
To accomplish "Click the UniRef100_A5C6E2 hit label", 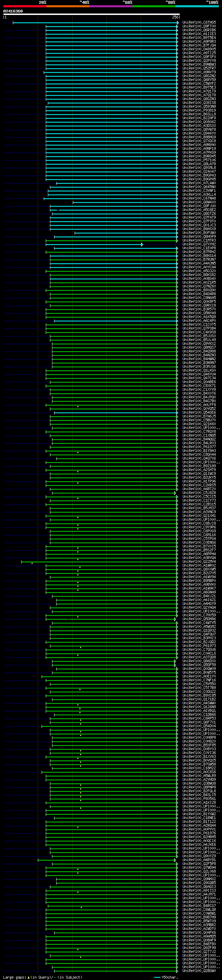I will click(x=199, y=210).
